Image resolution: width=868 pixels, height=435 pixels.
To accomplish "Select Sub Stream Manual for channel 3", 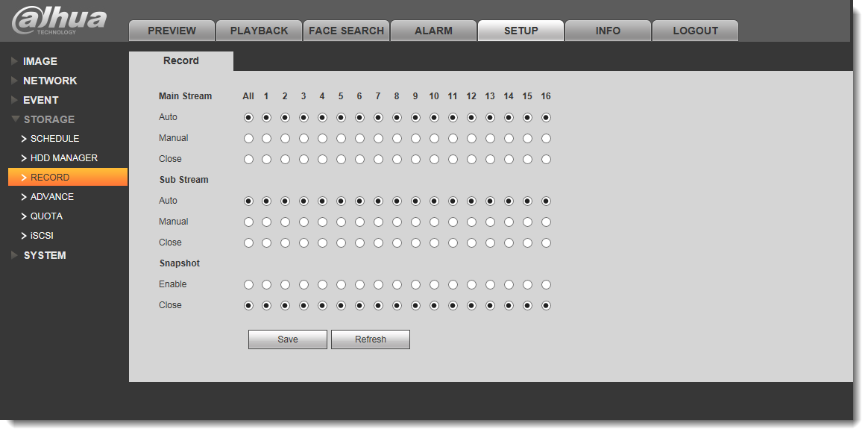I will (x=304, y=222).
